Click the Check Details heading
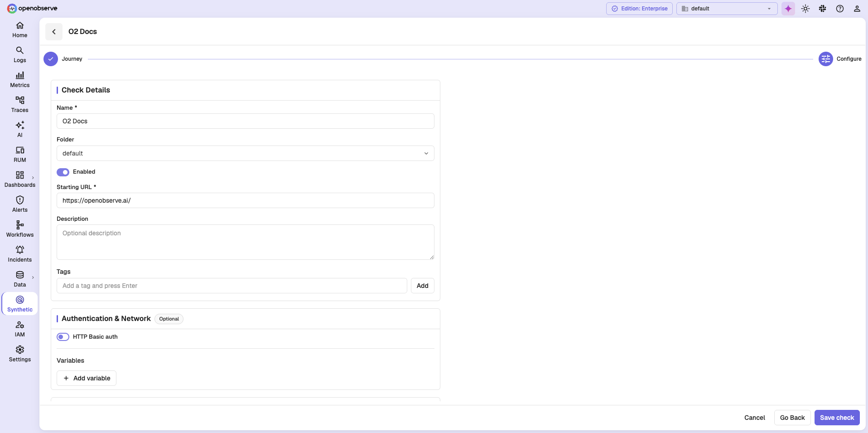This screenshot has height=433, width=868. point(86,90)
